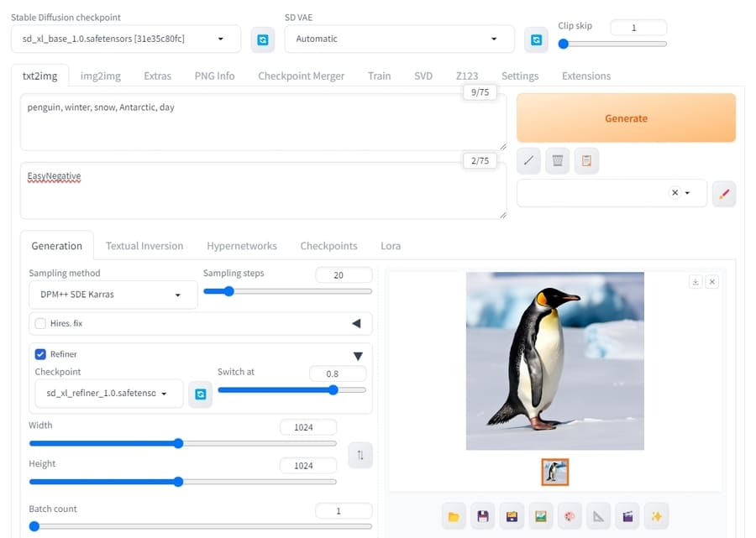Open the Refiner checkpoint dropdown
756x538 pixels.
click(109, 394)
